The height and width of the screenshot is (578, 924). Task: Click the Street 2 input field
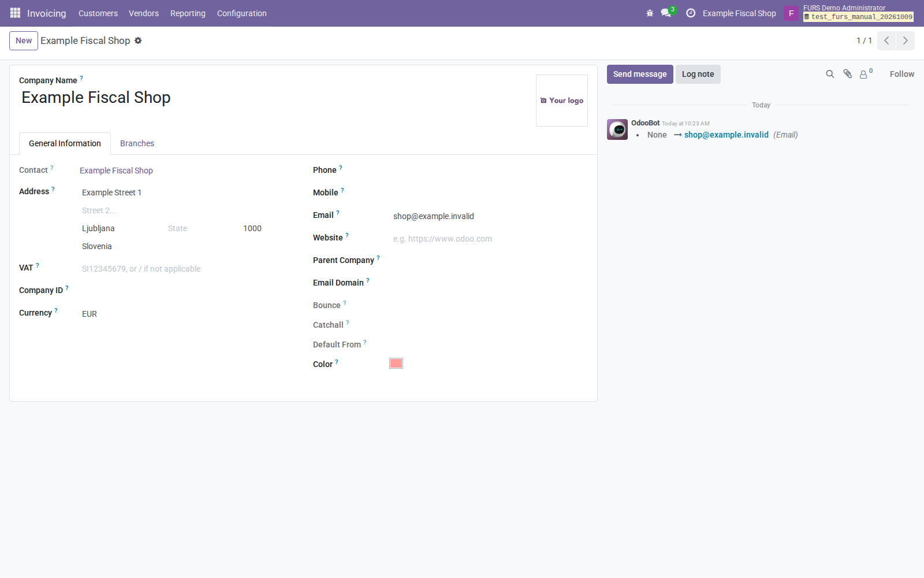[x=188, y=210]
